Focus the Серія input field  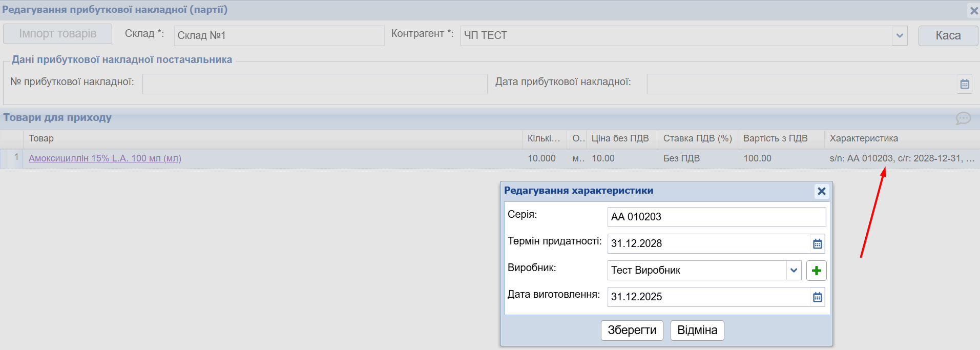pyautogui.click(x=716, y=217)
